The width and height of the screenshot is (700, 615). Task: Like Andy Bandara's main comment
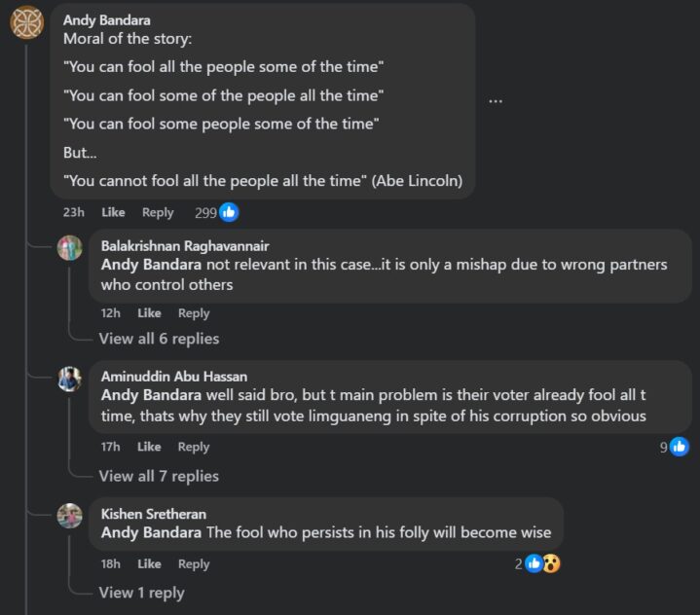[x=114, y=212]
